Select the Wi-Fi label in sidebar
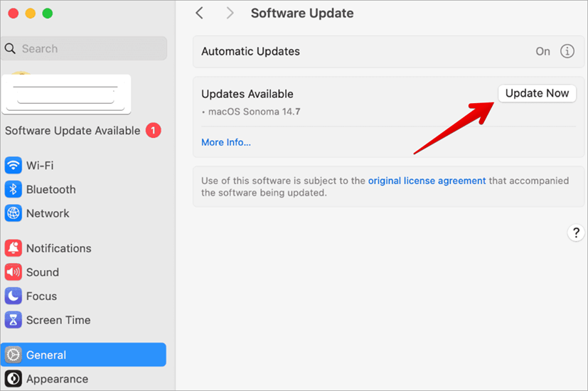This screenshot has width=588, height=391. [x=40, y=166]
